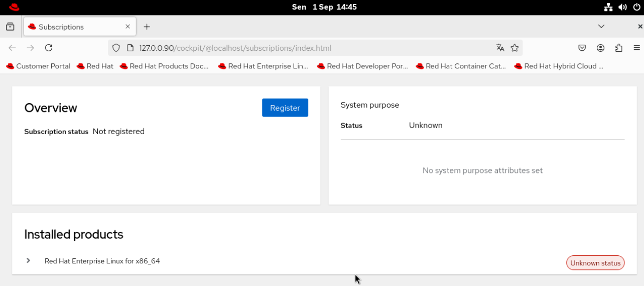Open the Customer Portal bookmark
This screenshot has width=644, height=286.
pos(38,66)
